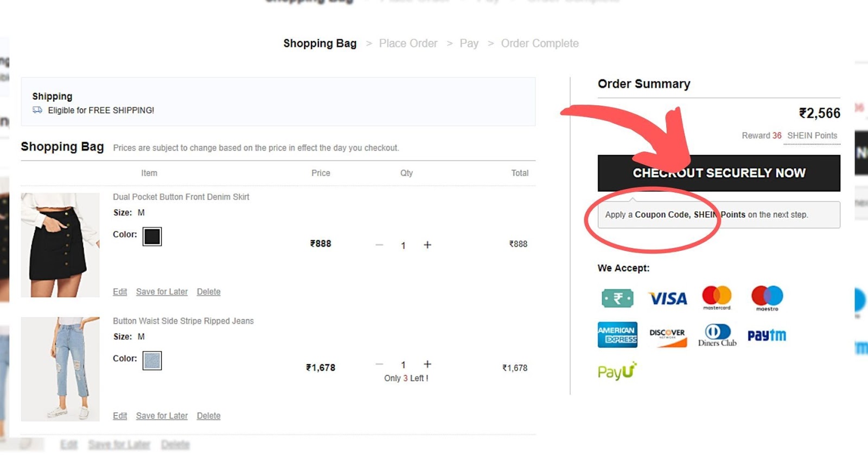This screenshot has height=462, width=868.
Task: Increase quantity of the denim skirt
Action: [428, 245]
